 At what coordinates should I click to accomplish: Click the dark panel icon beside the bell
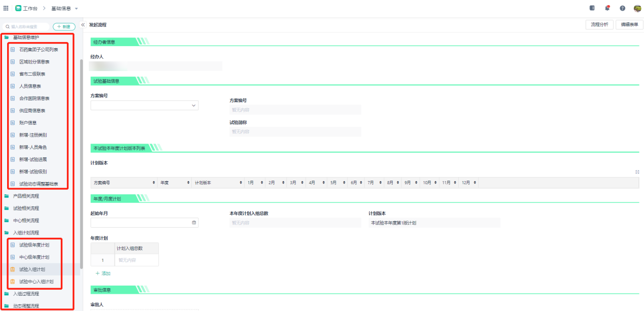pos(592,8)
